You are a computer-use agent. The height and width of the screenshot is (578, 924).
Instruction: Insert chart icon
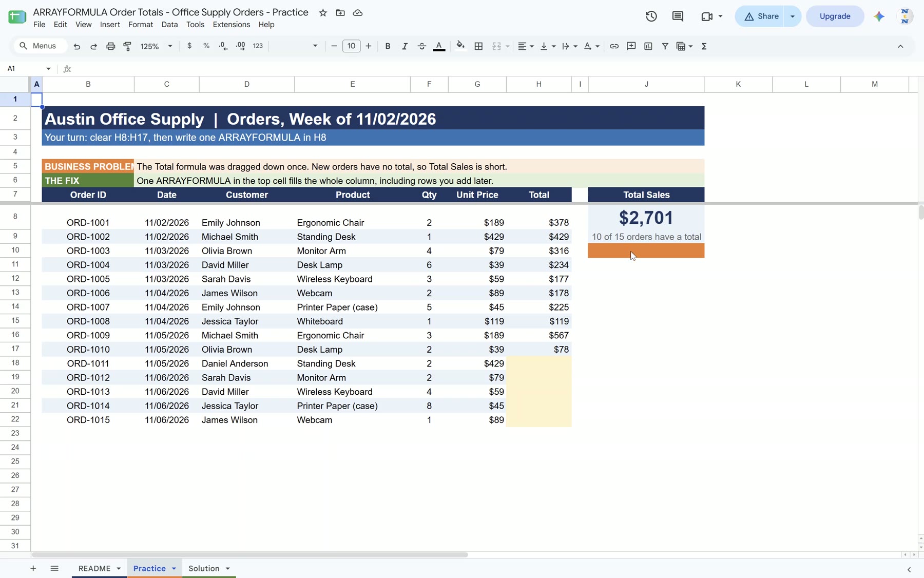(648, 46)
